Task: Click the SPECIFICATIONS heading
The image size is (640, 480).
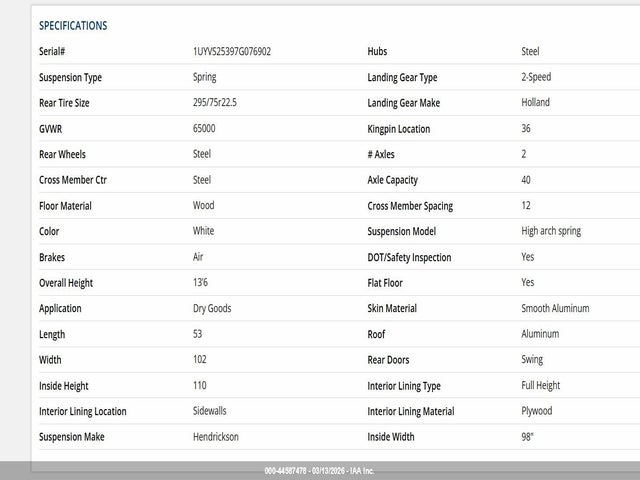Action: click(73, 26)
